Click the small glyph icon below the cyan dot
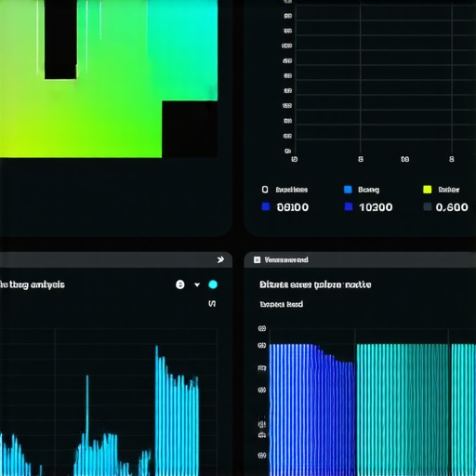 point(212,304)
